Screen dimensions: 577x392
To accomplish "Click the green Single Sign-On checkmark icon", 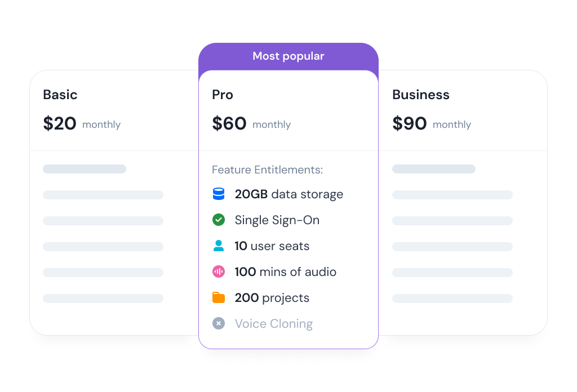I will [x=219, y=220].
